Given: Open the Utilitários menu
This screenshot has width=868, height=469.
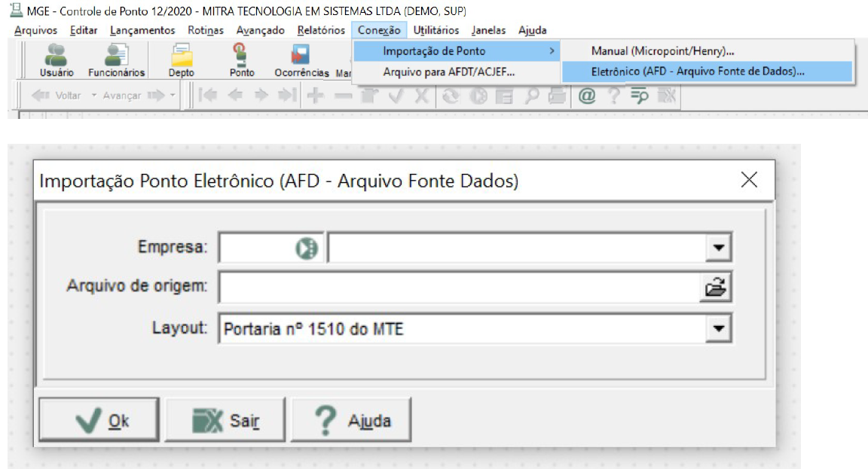Looking at the screenshot, I should (x=436, y=30).
